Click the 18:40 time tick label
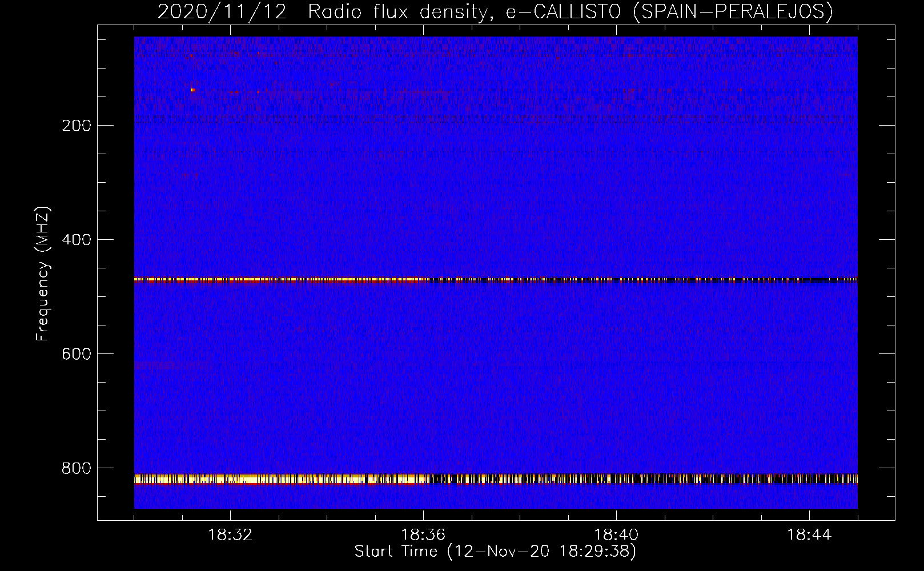The image size is (924, 571). (x=616, y=535)
